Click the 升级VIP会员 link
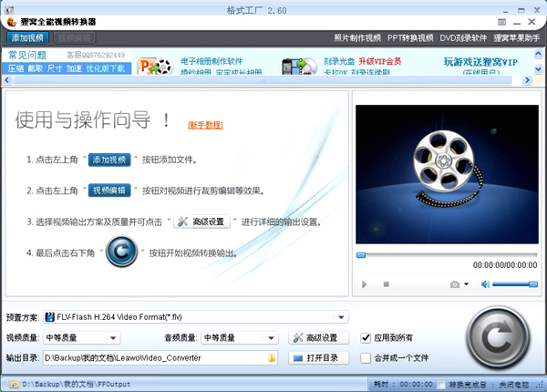Screen dimensions: 547x392 coord(380,61)
